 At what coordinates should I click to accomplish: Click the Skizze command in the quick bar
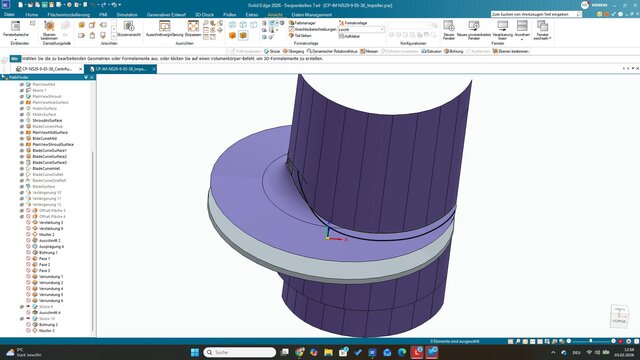click(x=272, y=51)
